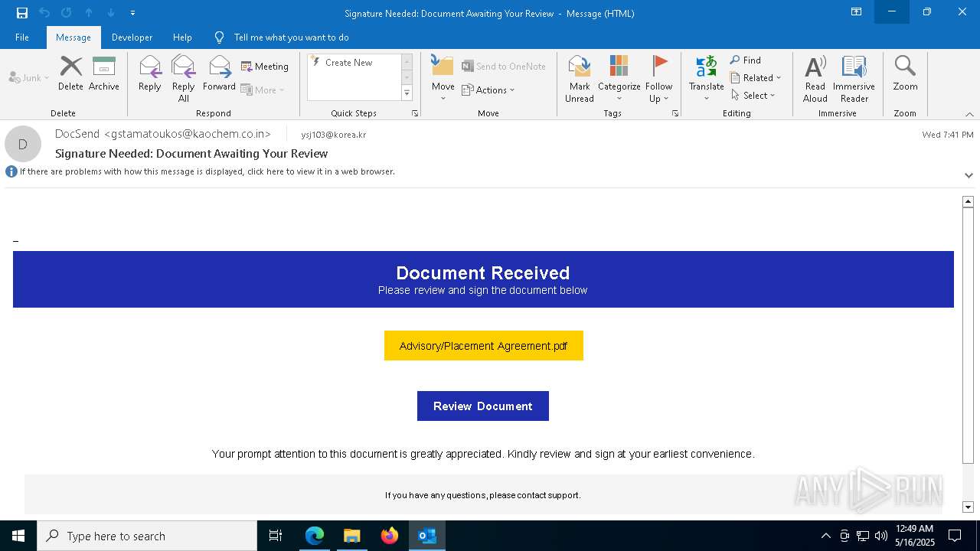Open the Quick Steps dialog launcher

click(x=415, y=113)
